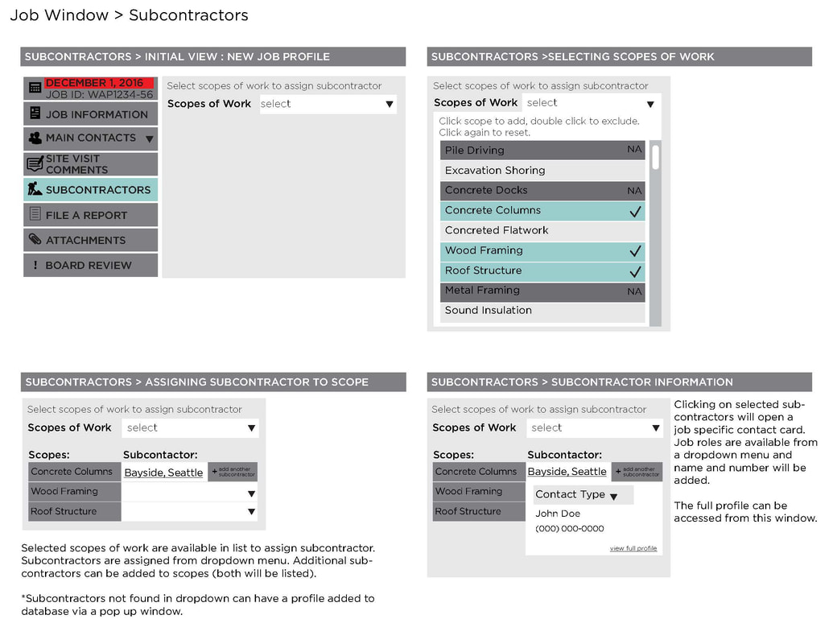Viewport: 833px width, 644px height.
Task: Click the Site Visit Comments notepad icon
Action: (35, 163)
